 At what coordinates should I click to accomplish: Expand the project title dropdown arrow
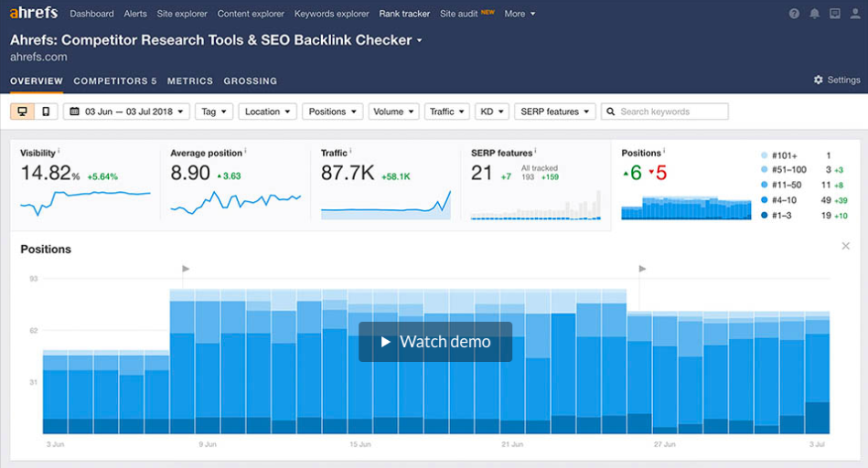coord(419,40)
